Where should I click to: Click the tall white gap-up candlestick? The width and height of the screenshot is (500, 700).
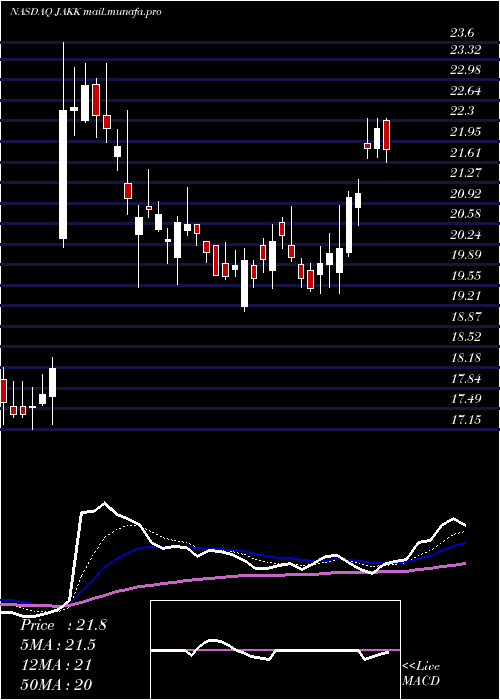[63, 175]
